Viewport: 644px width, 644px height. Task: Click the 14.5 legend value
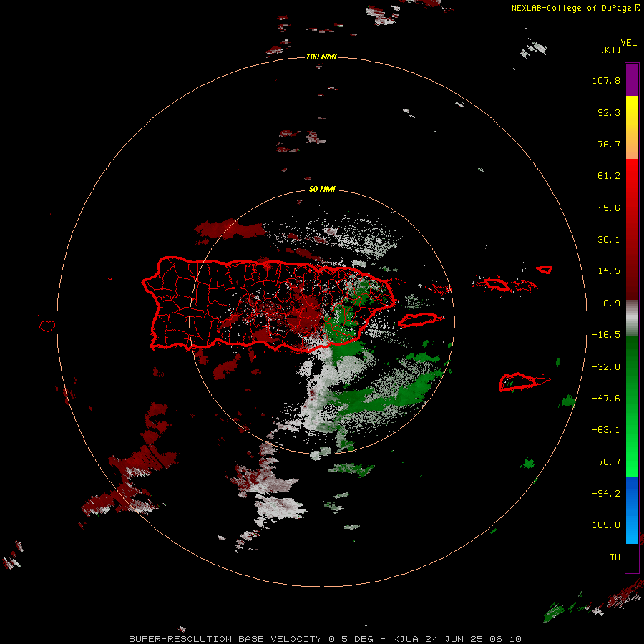click(609, 271)
